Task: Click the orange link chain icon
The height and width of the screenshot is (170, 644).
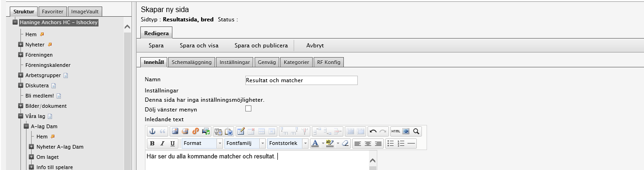Action: click(x=196, y=131)
